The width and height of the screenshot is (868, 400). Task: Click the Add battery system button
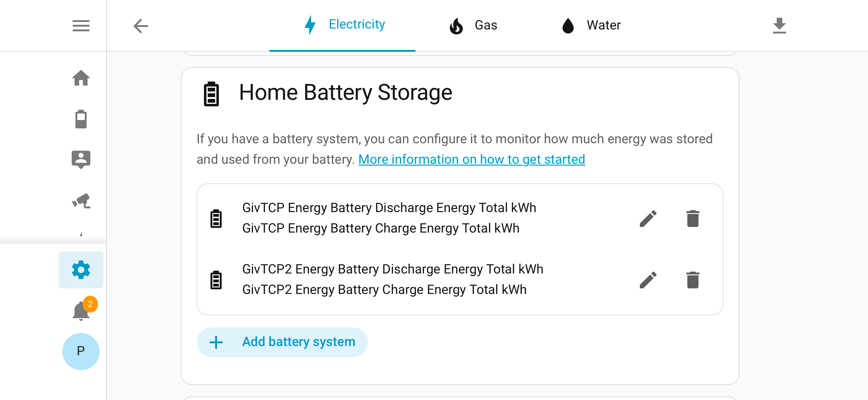click(x=282, y=342)
